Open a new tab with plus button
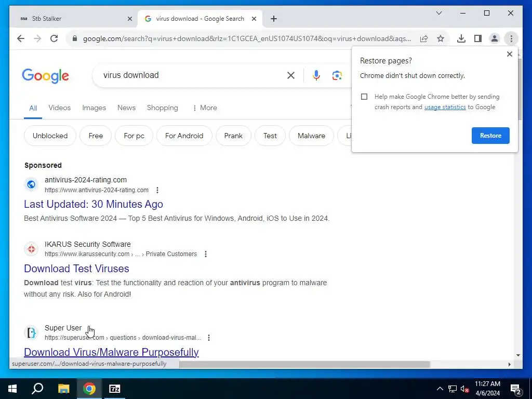532x399 pixels. [274, 19]
